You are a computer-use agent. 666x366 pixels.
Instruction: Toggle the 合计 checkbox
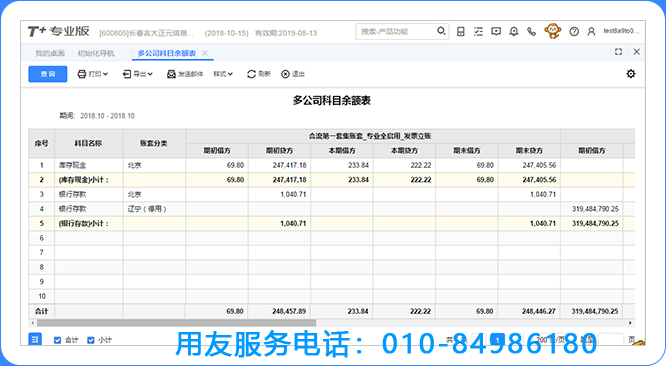point(58,340)
